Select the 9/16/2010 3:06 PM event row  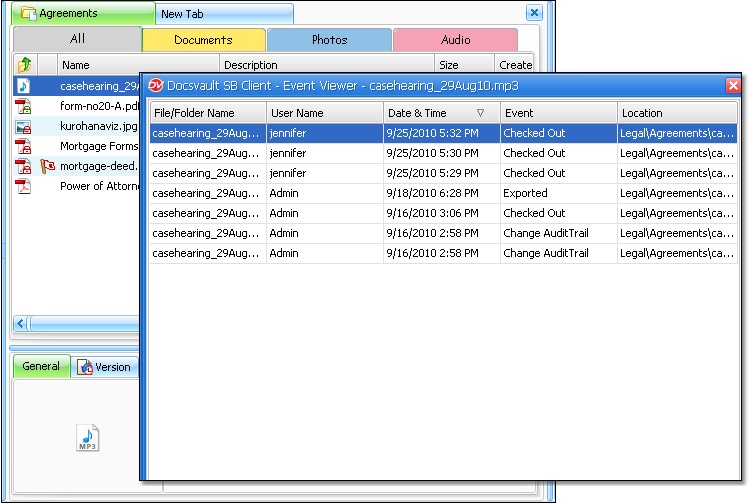pos(443,213)
